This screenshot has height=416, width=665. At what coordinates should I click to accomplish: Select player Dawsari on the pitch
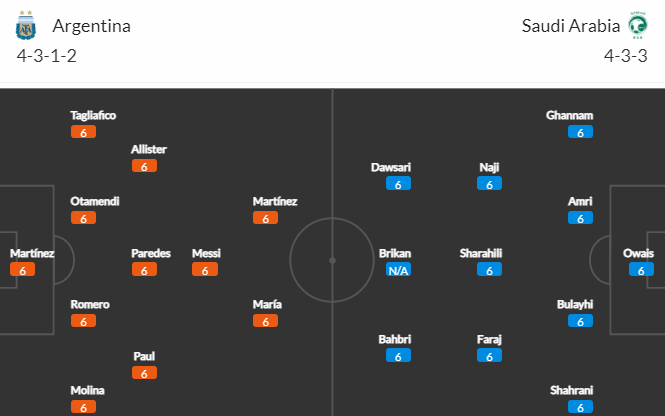pos(391,167)
